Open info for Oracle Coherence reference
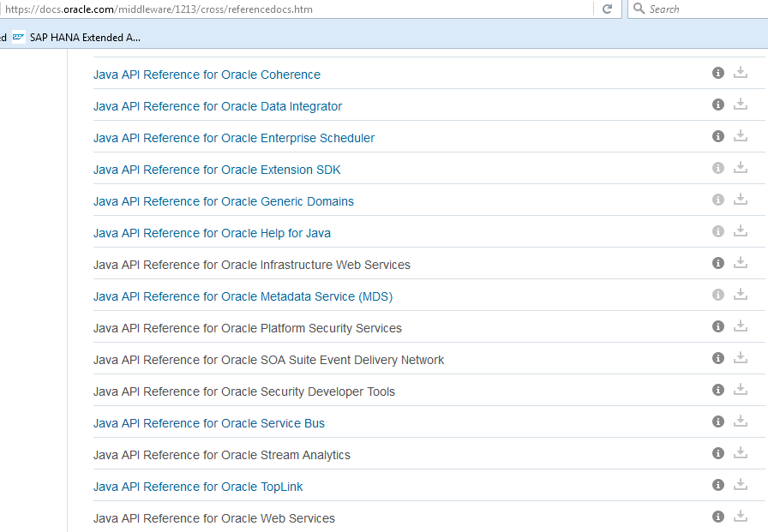Image resolution: width=768 pixels, height=532 pixels. click(718, 73)
